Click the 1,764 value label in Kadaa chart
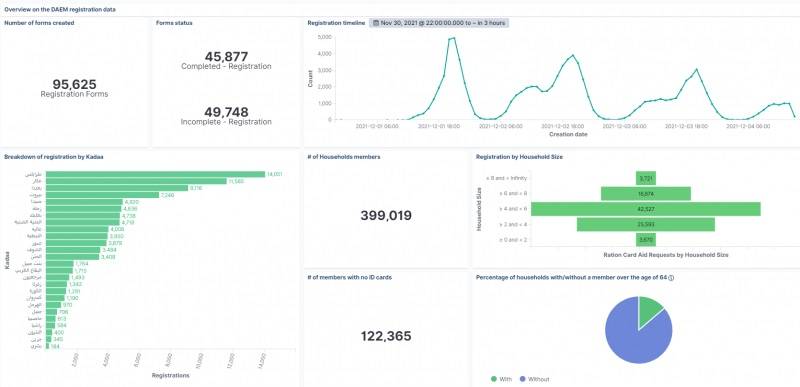 tap(82, 264)
